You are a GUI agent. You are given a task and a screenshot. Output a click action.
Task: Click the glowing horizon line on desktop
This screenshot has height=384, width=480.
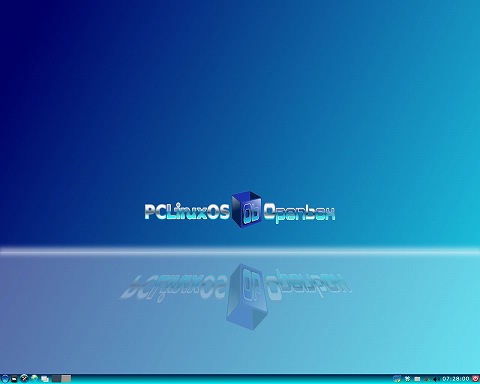tap(240, 251)
